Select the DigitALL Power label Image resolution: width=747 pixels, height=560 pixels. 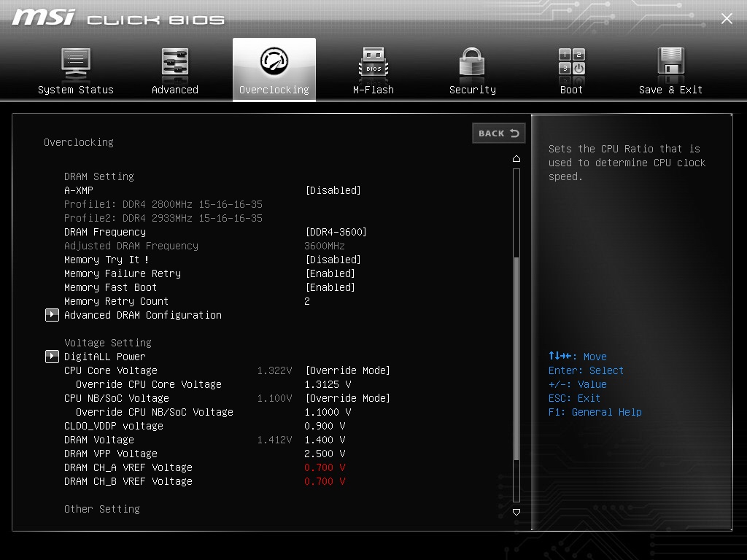point(105,357)
